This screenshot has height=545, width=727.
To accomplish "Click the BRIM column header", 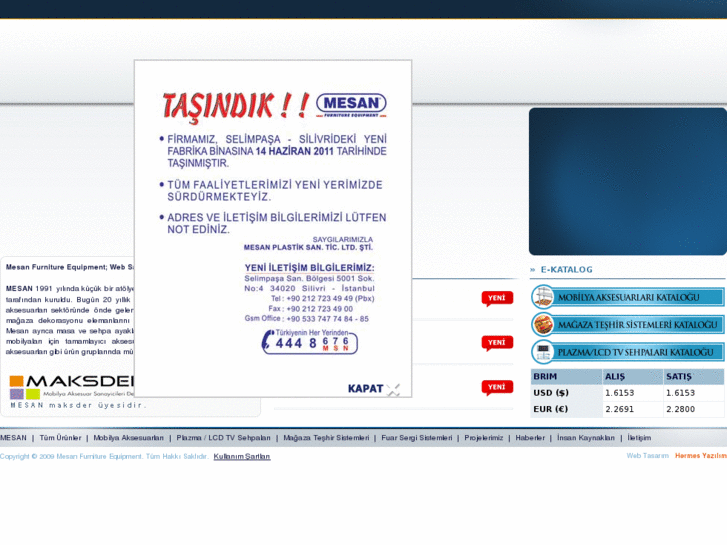I will [545, 377].
